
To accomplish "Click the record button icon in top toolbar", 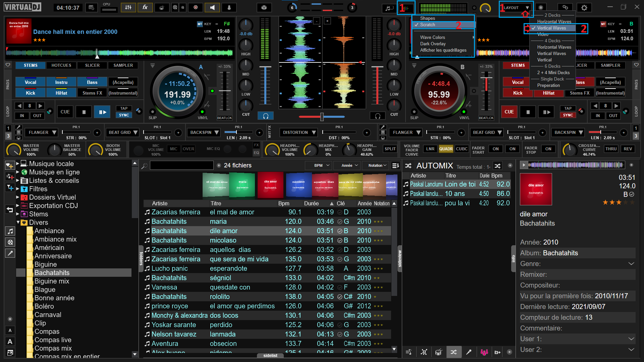I will coord(196,7).
